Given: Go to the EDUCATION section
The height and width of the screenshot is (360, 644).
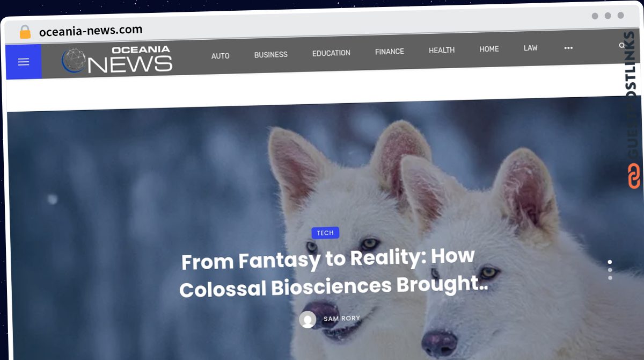Looking at the screenshot, I should (331, 53).
